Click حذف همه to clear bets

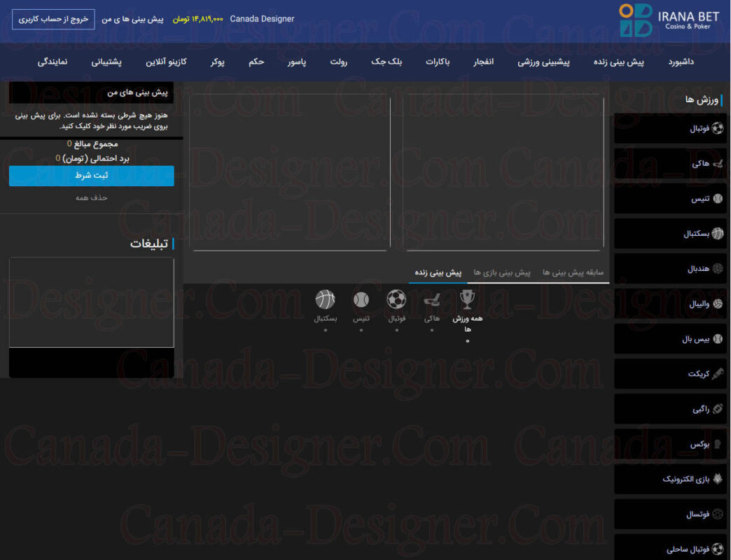point(92,197)
